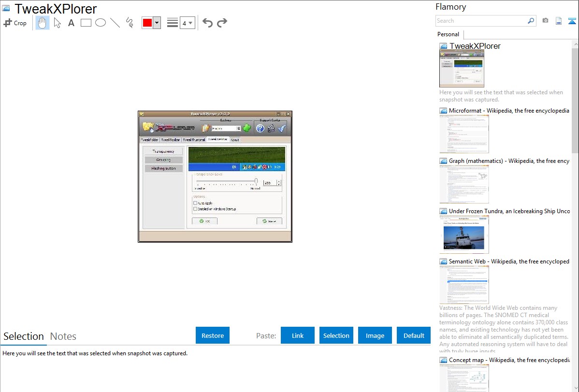Select the text annotation tool
This screenshot has height=392, width=579.
(71, 23)
